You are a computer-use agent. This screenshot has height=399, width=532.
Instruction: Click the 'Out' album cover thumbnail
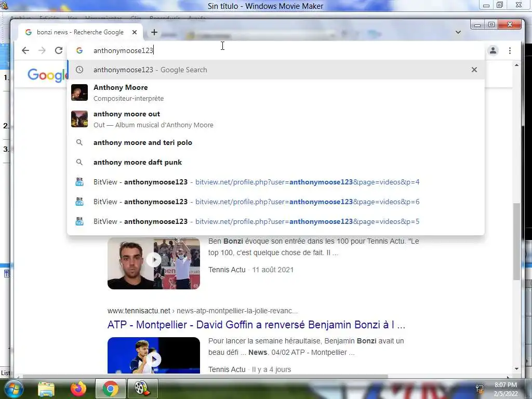point(79,119)
